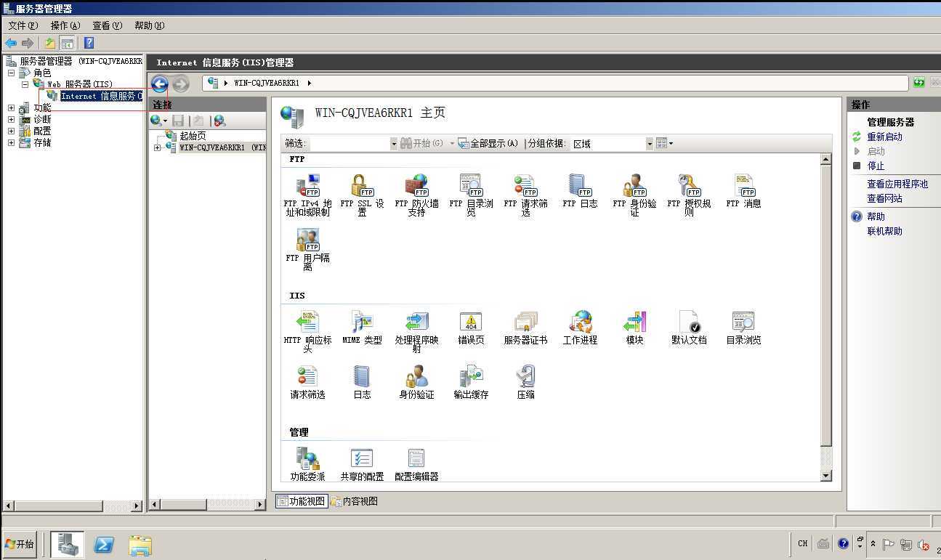Switch to the 内容视图 tab
The height and width of the screenshot is (560, 941).
coord(355,501)
